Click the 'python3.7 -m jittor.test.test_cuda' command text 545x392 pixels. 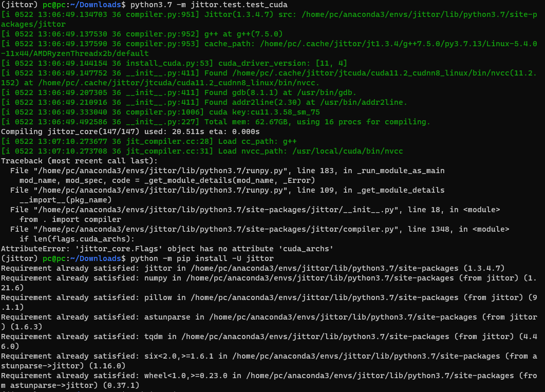click(x=209, y=5)
